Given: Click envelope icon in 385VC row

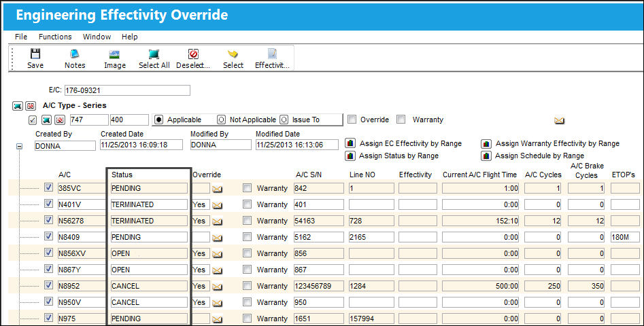Looking at the screenshot, I should [217, 189].
